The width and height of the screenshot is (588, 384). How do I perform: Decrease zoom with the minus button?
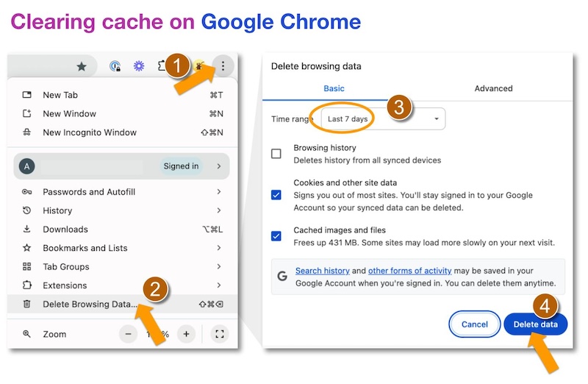coord(128,334)
